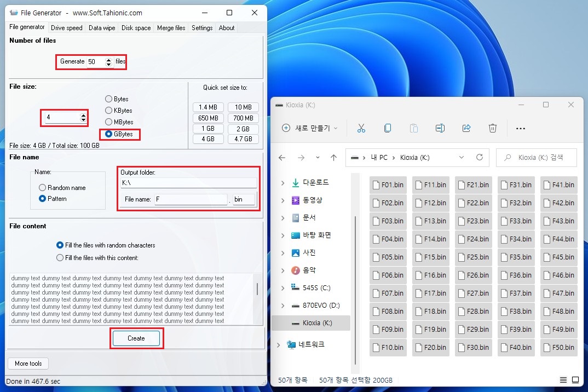Set quick size to 4 GB
Viewport: 588px width, 392px height.
[x=208, y=139]
